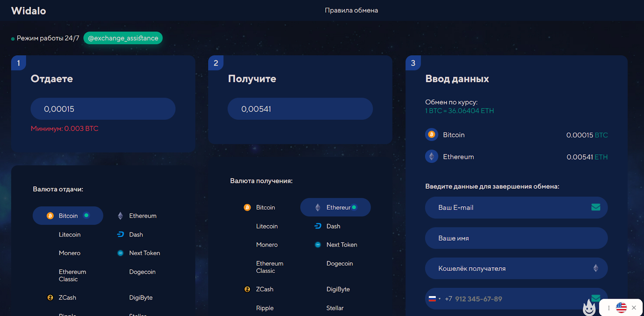Click the 0.00541 ETH summary amount
644x316 pixels.
point(587,157)
